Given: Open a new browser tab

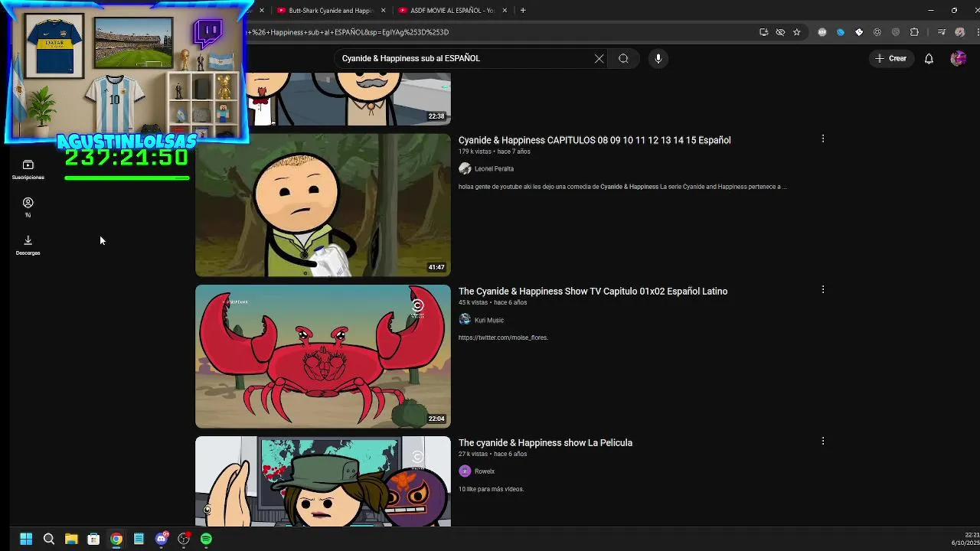Looking at the screenshot, I should tap(523, 11).
